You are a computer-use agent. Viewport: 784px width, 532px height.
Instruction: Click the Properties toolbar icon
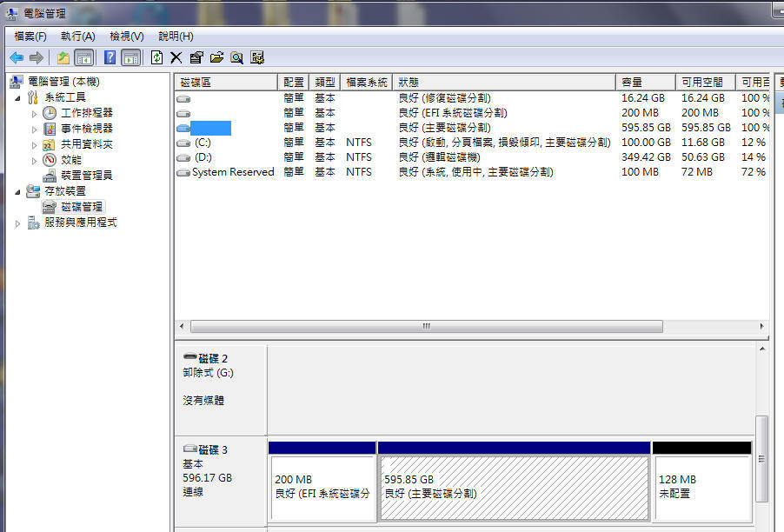pos(196,57)
